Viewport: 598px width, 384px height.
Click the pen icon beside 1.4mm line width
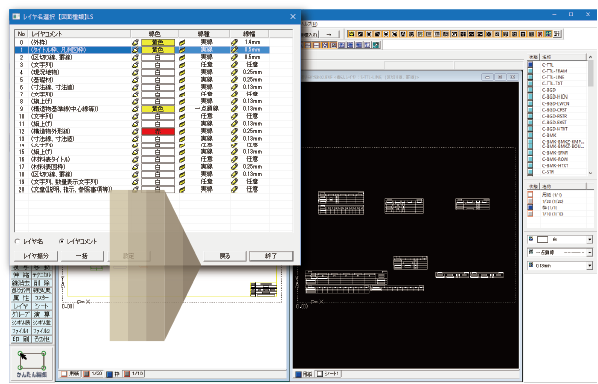pyautogui.click(x=235, y=42)
